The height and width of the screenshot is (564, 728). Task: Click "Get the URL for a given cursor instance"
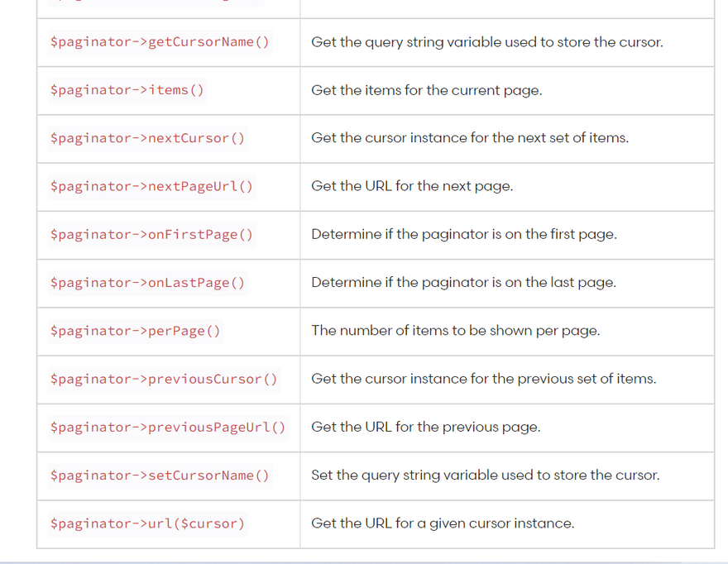pos(443,523)
